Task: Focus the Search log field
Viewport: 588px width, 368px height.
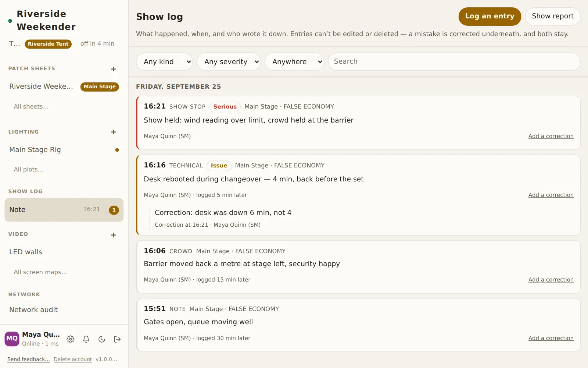Action: 454,62
